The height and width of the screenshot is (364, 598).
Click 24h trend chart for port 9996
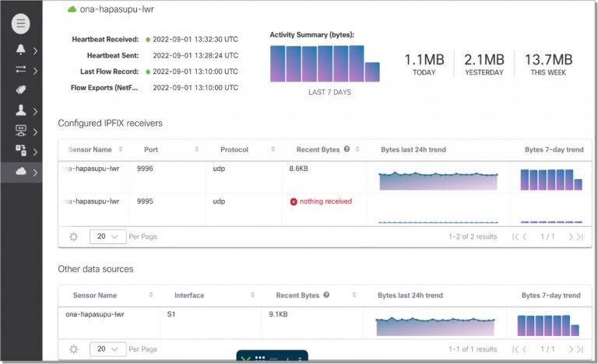(438, 180)
